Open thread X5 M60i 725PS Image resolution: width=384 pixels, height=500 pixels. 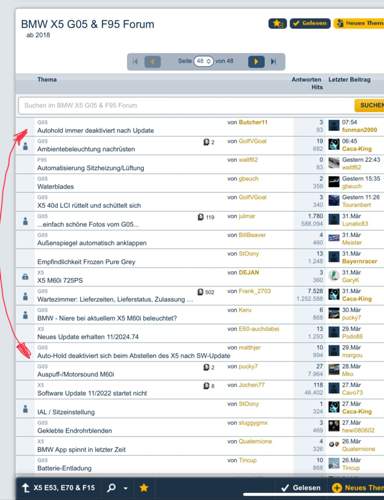(60, 281)
